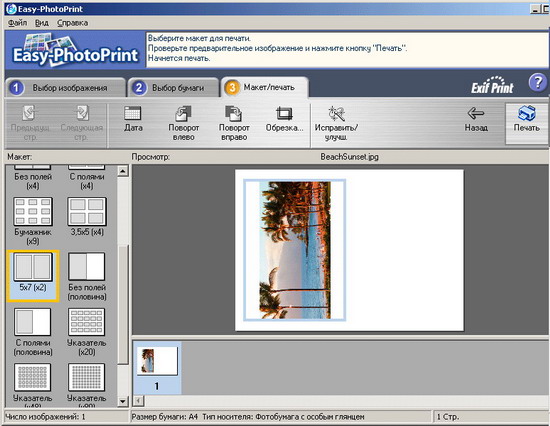This screenshot has height=426, width=550.
Task: Click the disabled Следующая стр. icon
Action: (81, 124)
